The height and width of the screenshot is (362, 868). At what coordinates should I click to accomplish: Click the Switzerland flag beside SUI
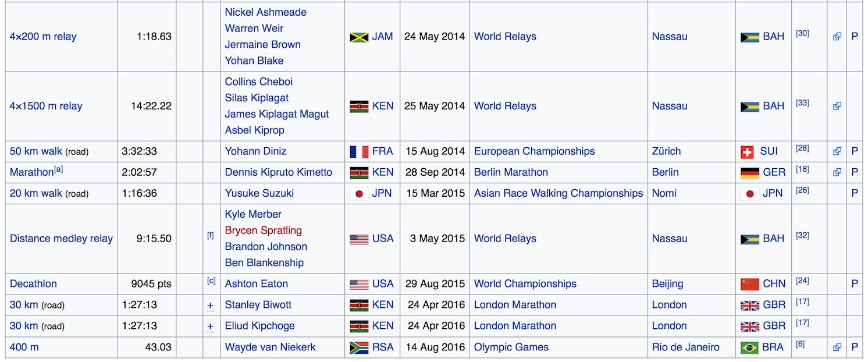[x=747, y=152]
